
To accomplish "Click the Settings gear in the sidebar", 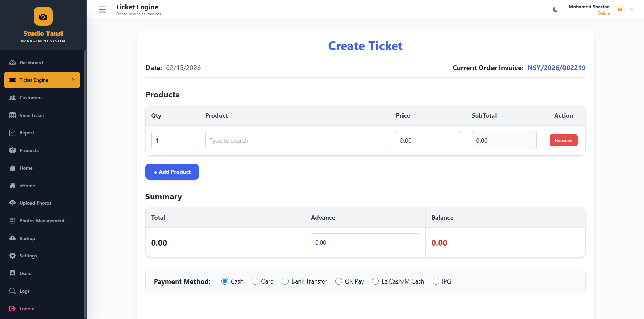I will tap(13, 256).
